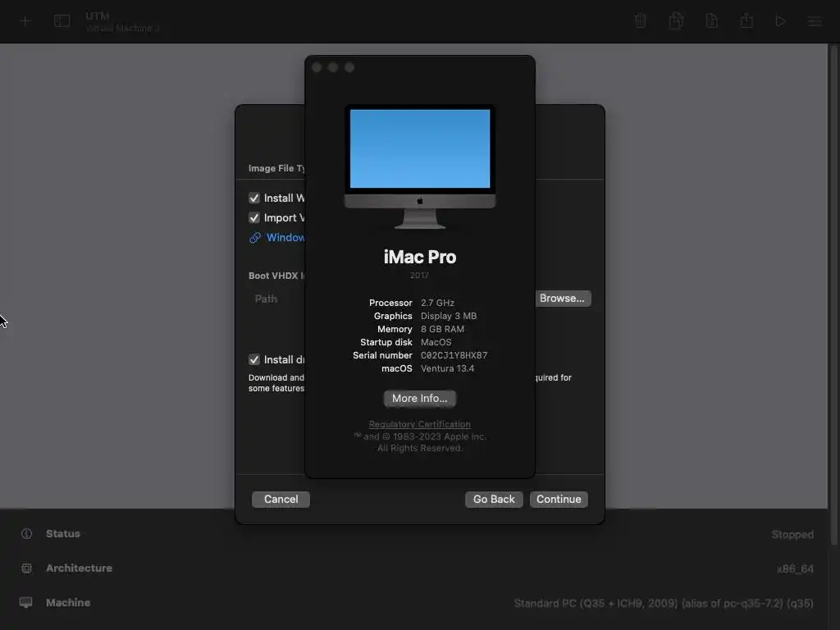Click the Status info icon
Viewport: 840px width, 630px height.
pos(26,533)
